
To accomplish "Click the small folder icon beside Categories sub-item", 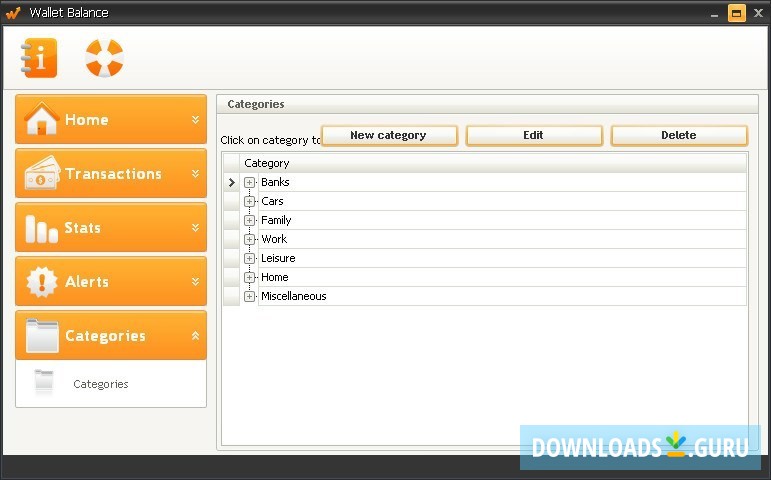I will point(44,382).
